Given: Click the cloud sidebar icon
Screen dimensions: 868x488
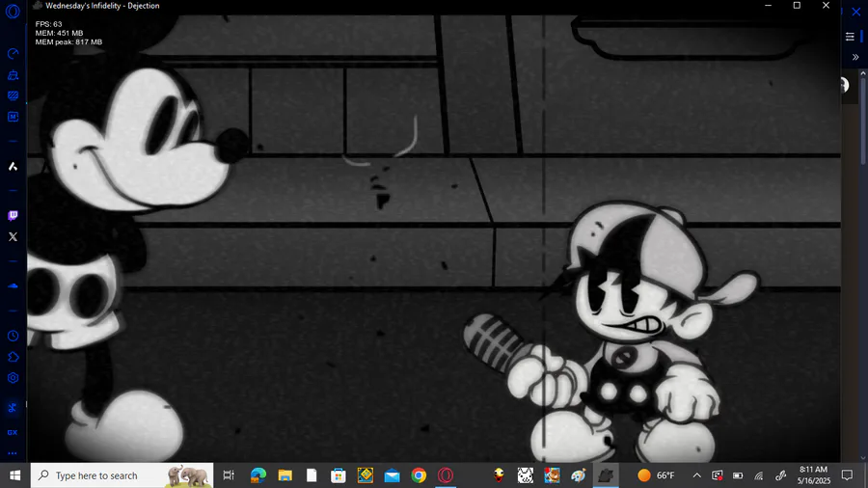Looking at the screenshot, I should tap(13, 286).
